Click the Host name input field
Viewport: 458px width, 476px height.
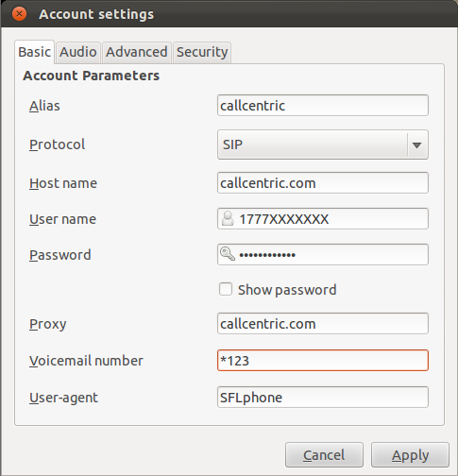[x=323, y=183]
